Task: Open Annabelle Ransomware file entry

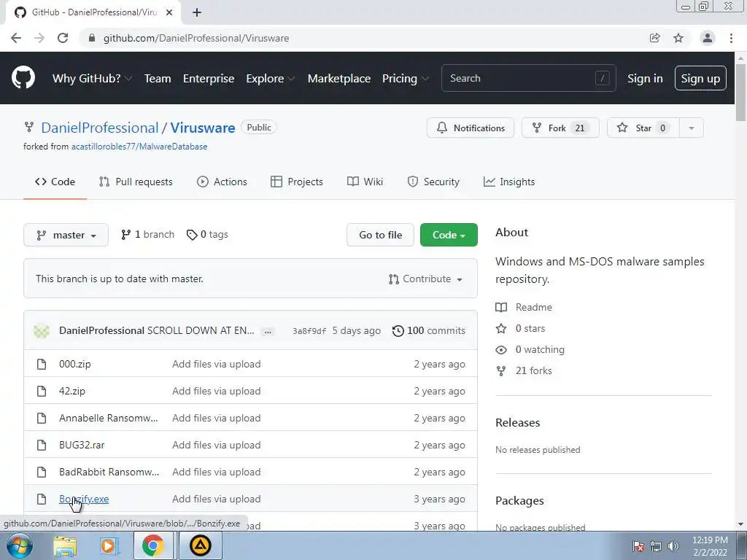Action: coord(108,418)
